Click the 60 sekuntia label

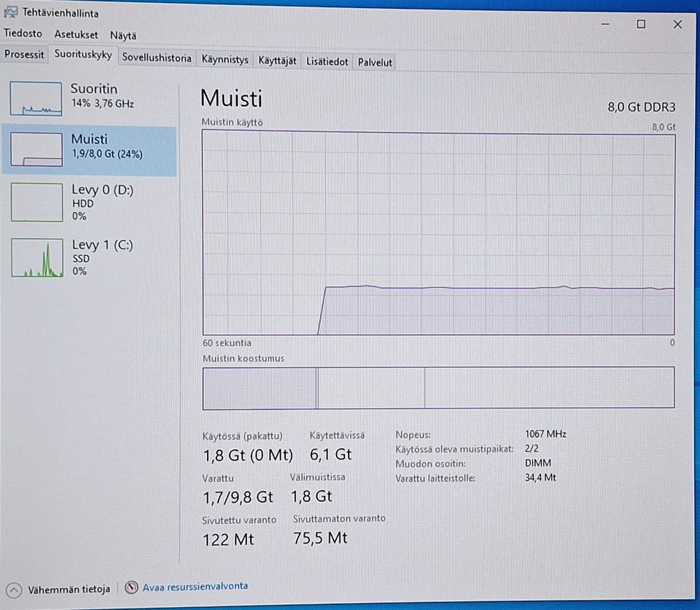pyautogui.click(x=227, y=343)
